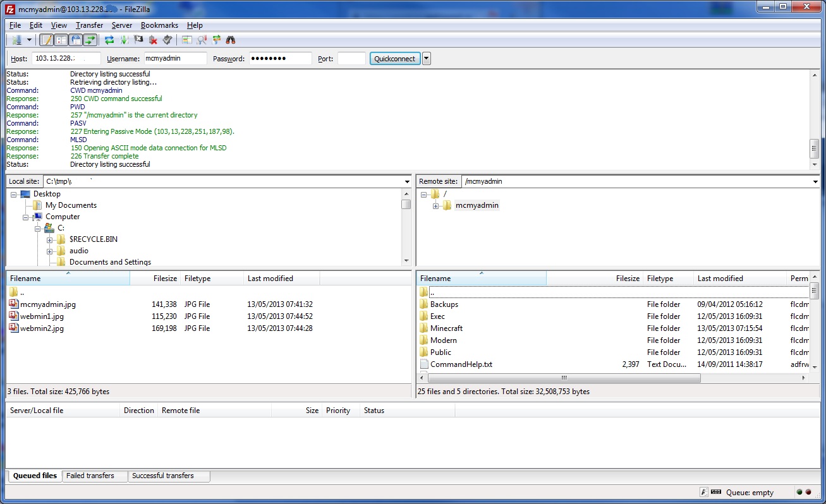
Task: Collapse the remote root / node
Action: (424, 195)
